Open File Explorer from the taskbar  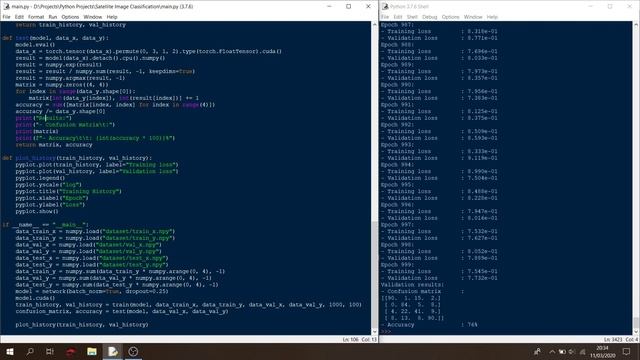(92, 351)
